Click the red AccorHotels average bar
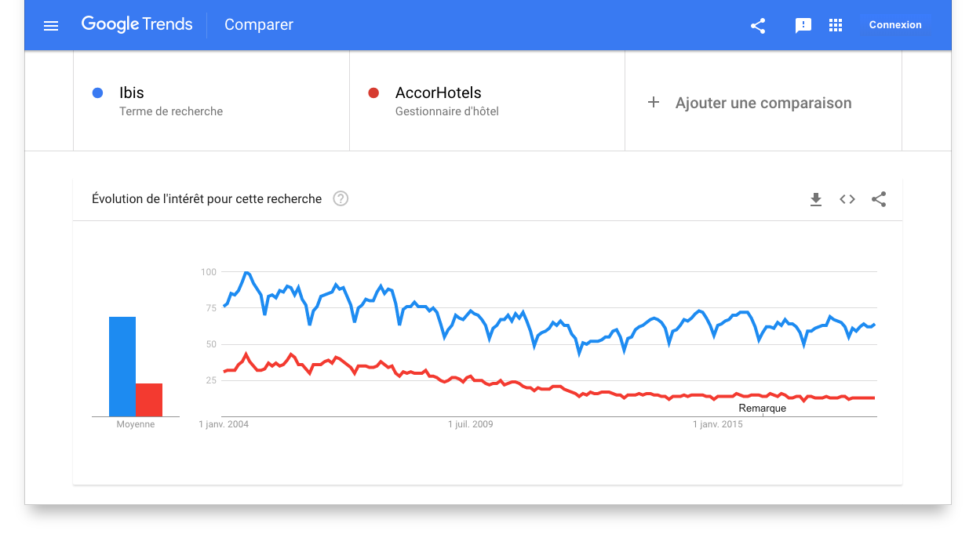 149,400
